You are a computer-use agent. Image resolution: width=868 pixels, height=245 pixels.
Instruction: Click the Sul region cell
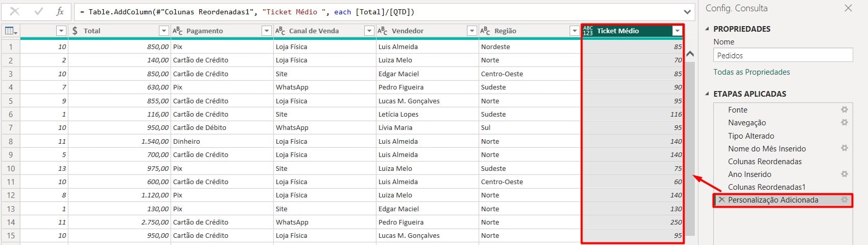530,128
